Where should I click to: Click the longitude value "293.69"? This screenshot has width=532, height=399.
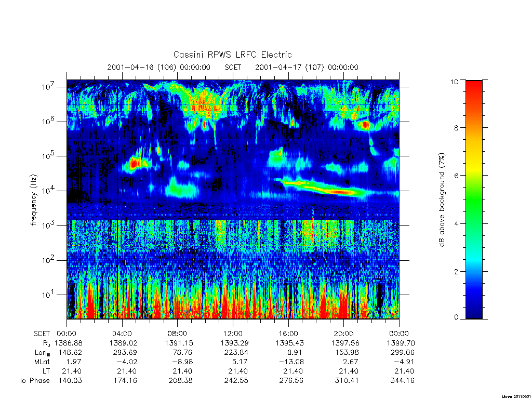click(x=126, y=353)
